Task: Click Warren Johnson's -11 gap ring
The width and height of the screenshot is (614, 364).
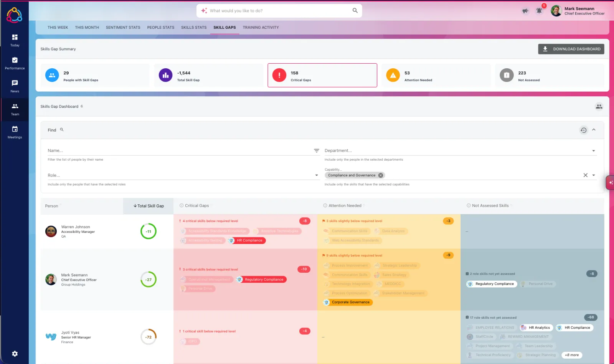Action: 149,231
